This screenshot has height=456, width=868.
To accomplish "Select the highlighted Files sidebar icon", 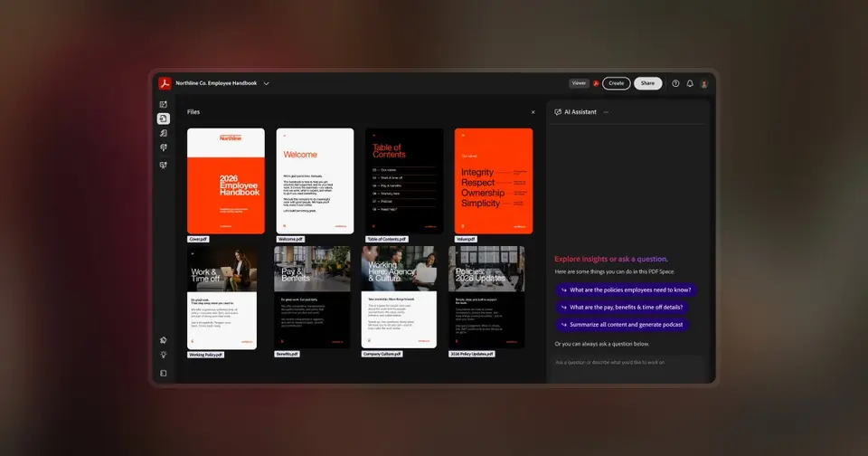I will 164,119.
